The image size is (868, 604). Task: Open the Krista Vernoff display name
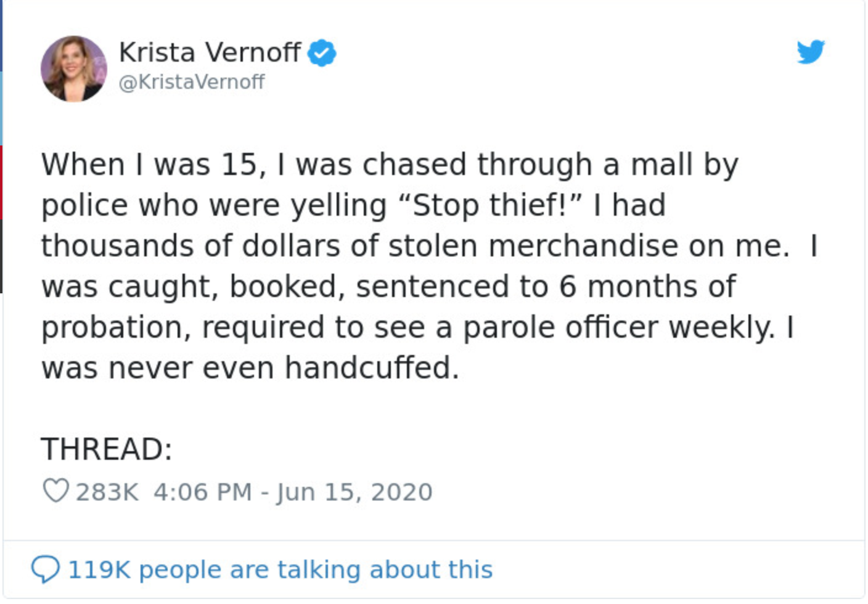click(x=210, y=52)
